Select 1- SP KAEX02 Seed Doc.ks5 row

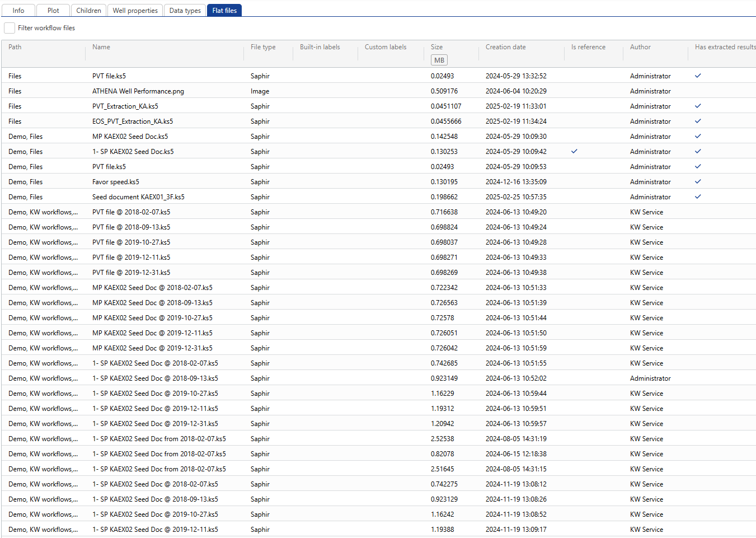coord(378,151)
